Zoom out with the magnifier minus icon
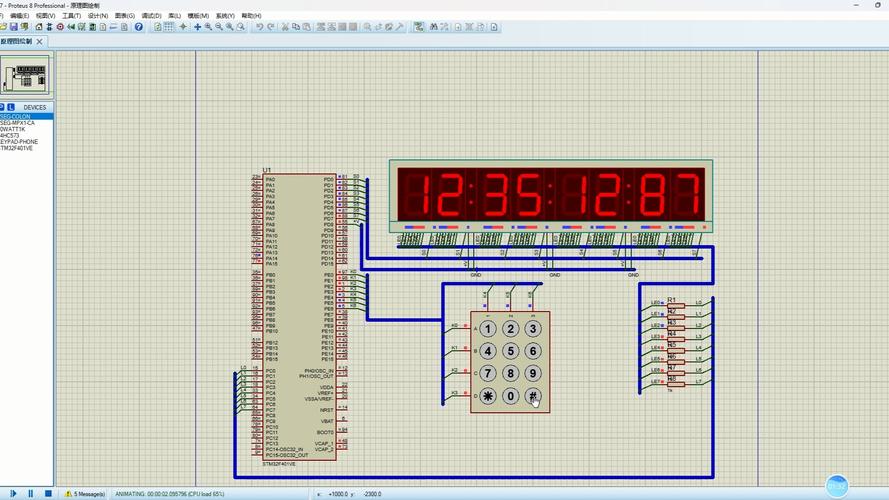 [219, 27]
